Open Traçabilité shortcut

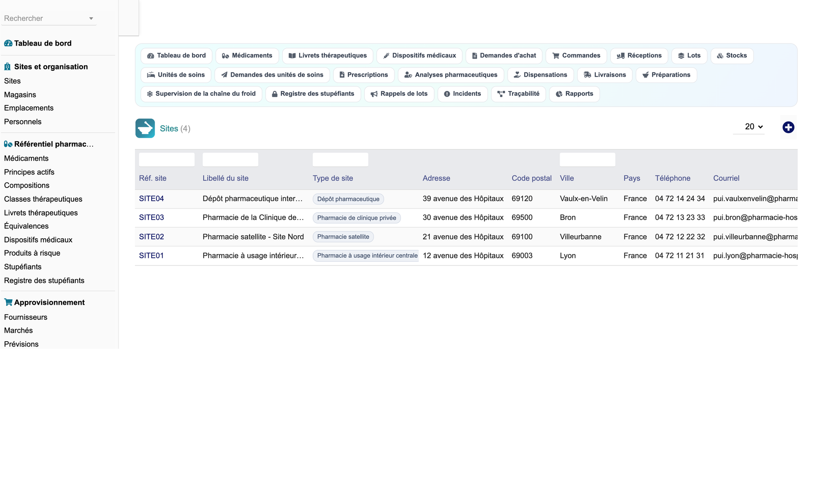pyautogui.click(x=518, y=94)
